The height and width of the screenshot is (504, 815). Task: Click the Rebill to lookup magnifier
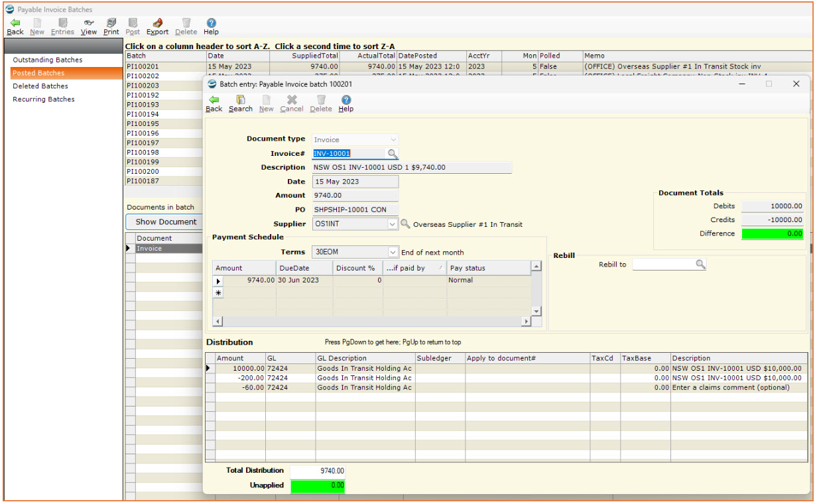[x=700, y=264]
